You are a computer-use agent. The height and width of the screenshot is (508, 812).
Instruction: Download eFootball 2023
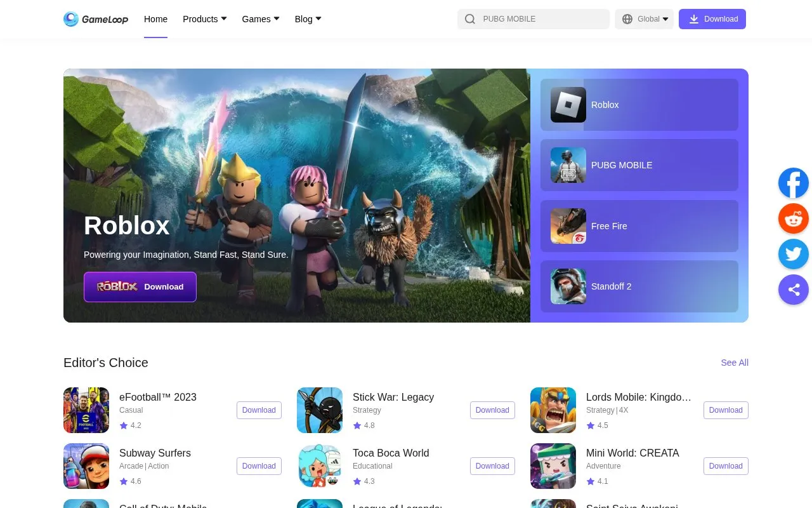tap(259, 410)
